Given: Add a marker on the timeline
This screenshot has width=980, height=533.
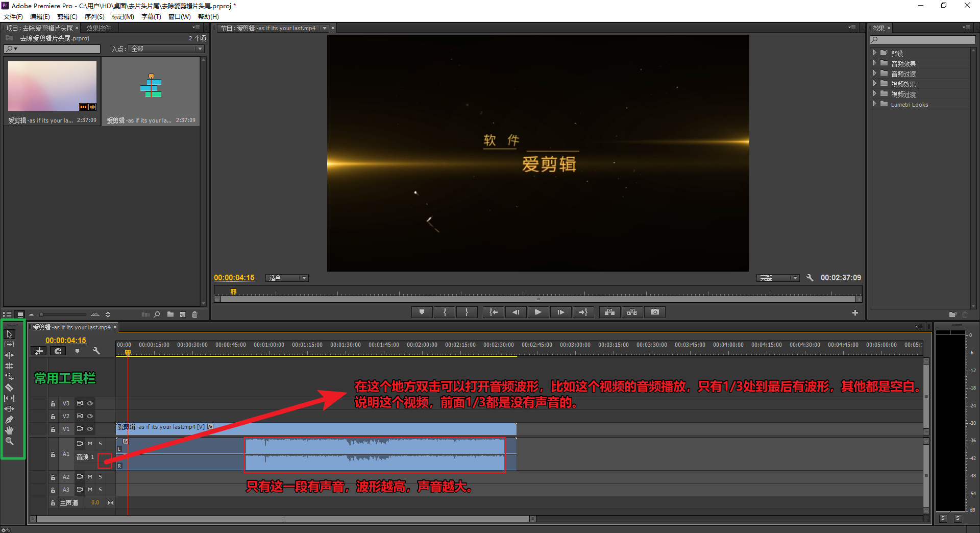Looking at the screenshot, I should pyautogui.click(x=77, y=351).
